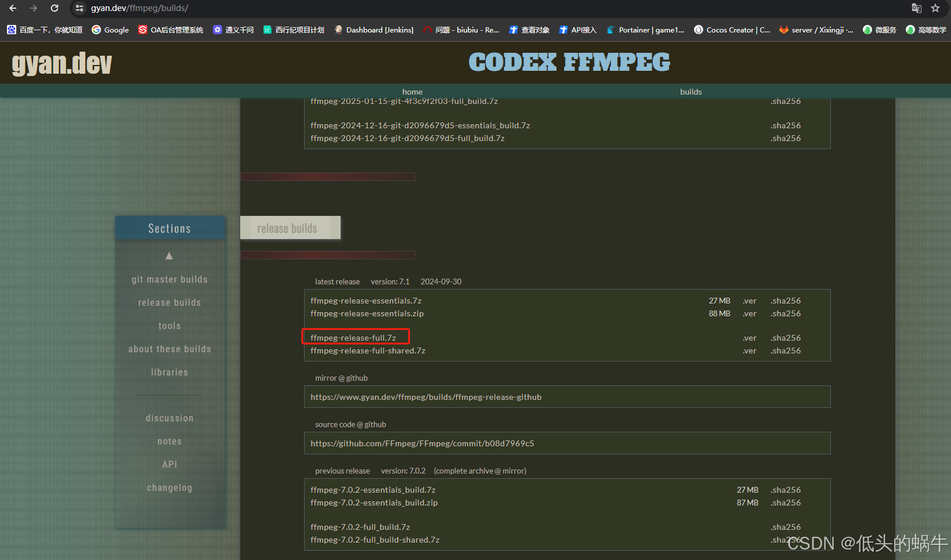
Task: Click the release builds heading tab
Action: (290, 227)
